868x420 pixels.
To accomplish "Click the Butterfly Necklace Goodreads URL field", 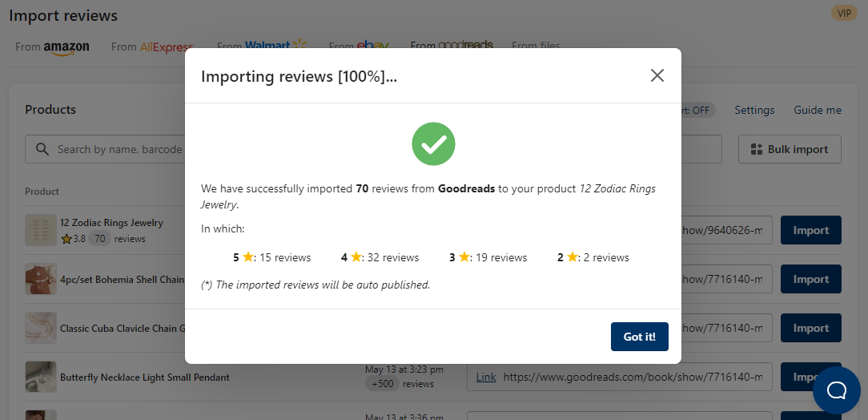I will coord(633,377).
